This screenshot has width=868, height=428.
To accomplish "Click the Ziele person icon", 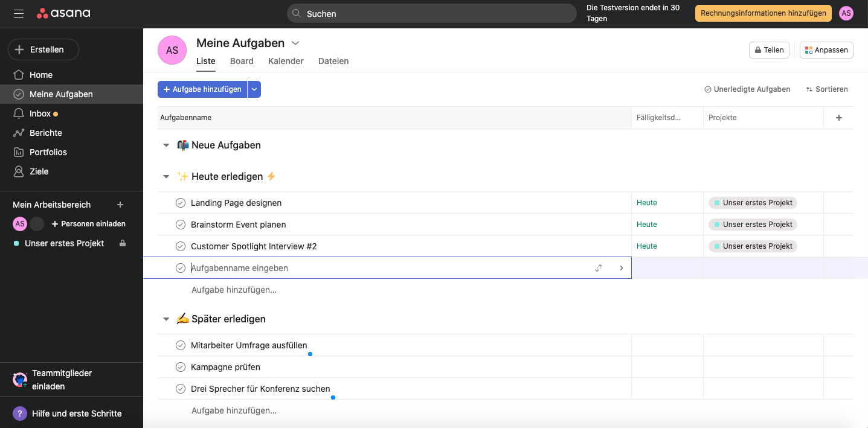I will tap(19, 171).
